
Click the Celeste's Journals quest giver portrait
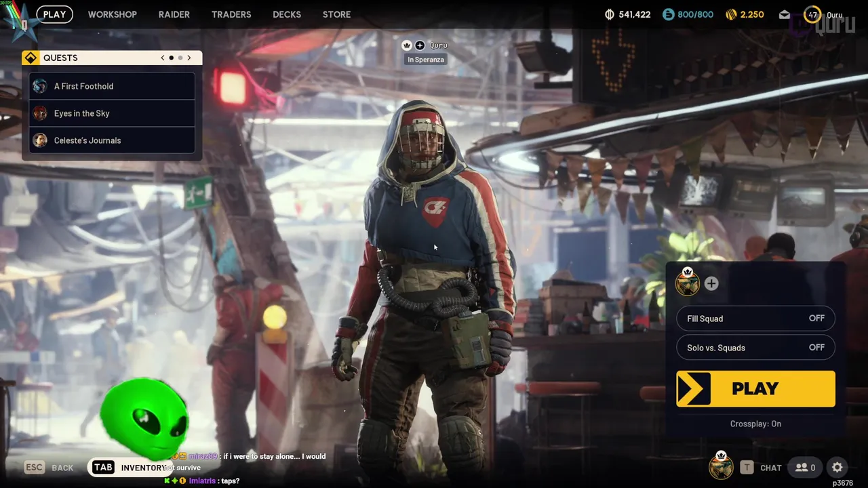click(x=40, y=140)
